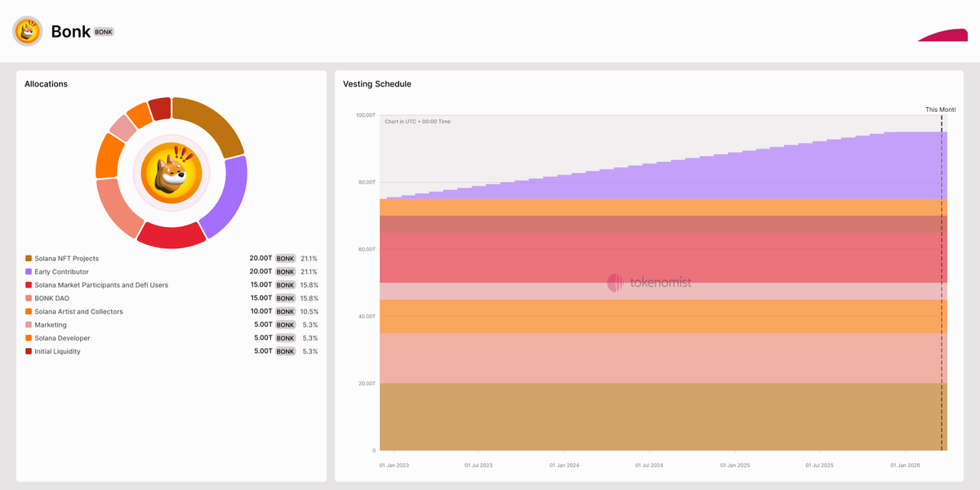Click the Marketing legend color swatch
This screenshot has height=490, width=980.
(29, 325)
